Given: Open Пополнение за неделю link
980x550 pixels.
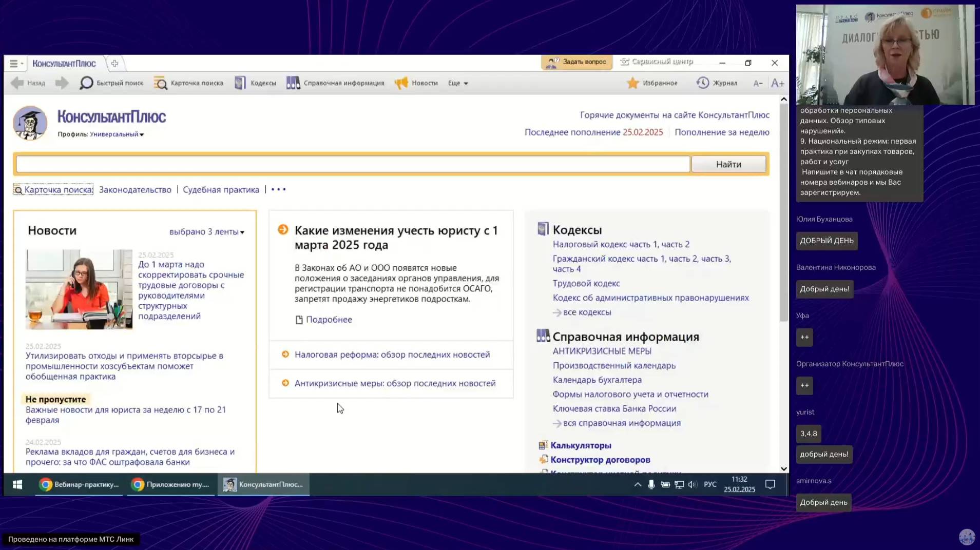Looking at the screenshot, I should [722, 132].
